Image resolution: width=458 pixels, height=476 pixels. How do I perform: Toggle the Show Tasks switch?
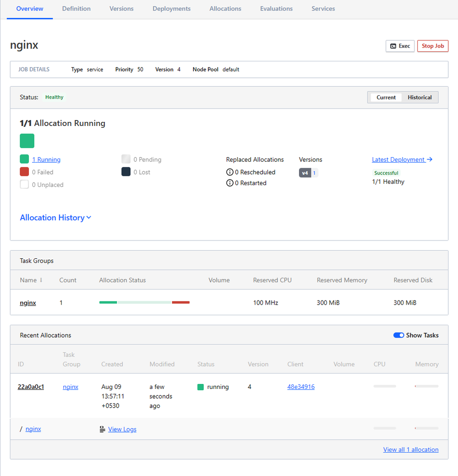click(398, 335)
